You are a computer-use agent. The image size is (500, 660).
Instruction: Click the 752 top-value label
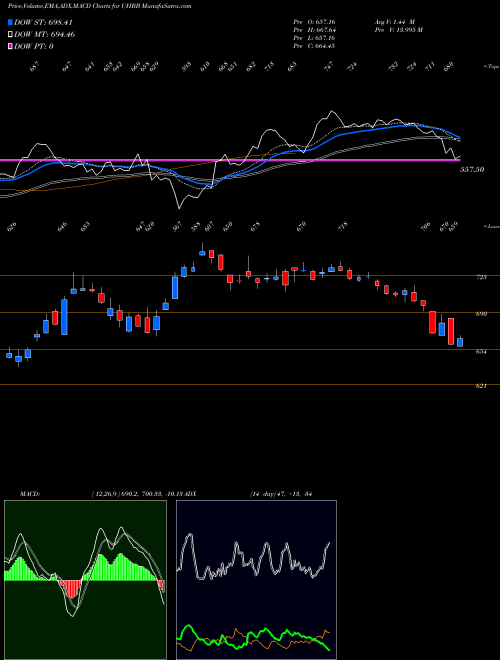click(394, 66)
